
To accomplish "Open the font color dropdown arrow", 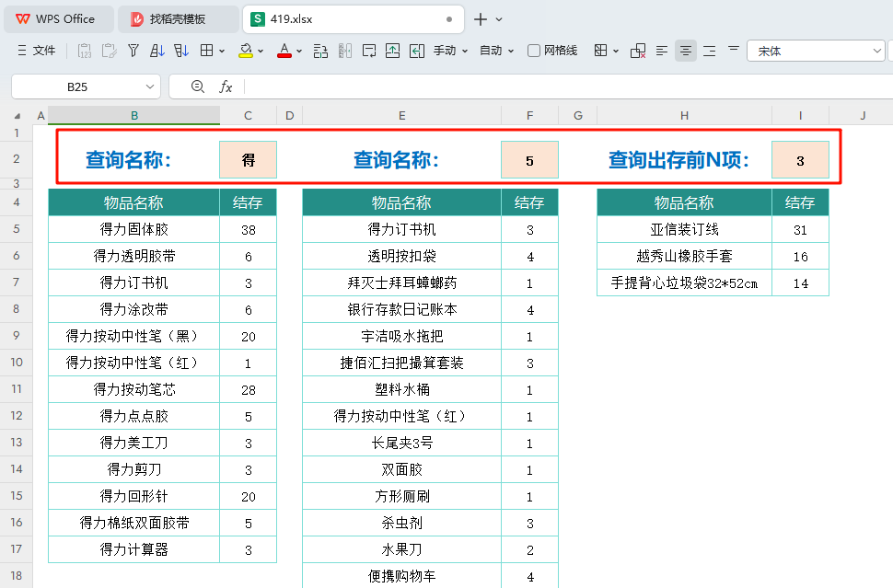I will pyautogui.click(x=299, y=52).
